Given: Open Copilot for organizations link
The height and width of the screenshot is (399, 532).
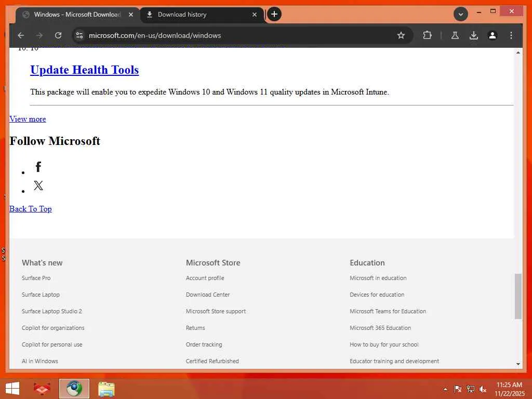Looking at the screenshot, I should tap(53, 328).
